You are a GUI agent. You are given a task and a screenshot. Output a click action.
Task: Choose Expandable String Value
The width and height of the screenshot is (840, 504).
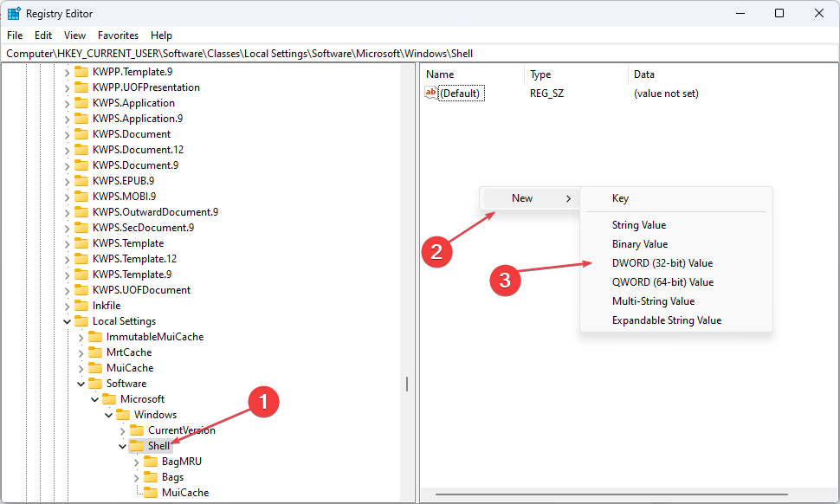[676, 320]
